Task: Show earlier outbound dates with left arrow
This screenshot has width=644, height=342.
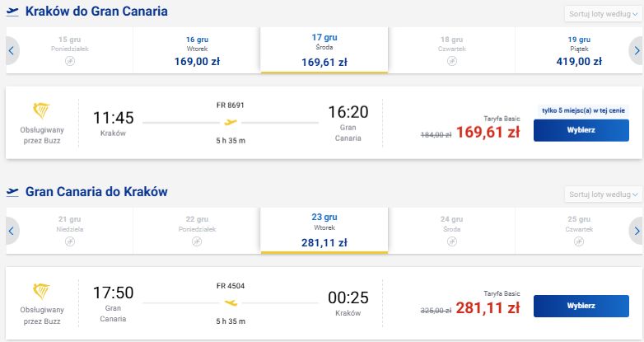Action: pos(12,50)
